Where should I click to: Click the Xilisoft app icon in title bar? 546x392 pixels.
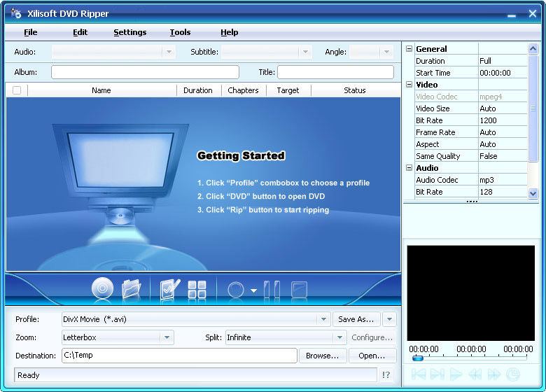click(x=15, y=13)
